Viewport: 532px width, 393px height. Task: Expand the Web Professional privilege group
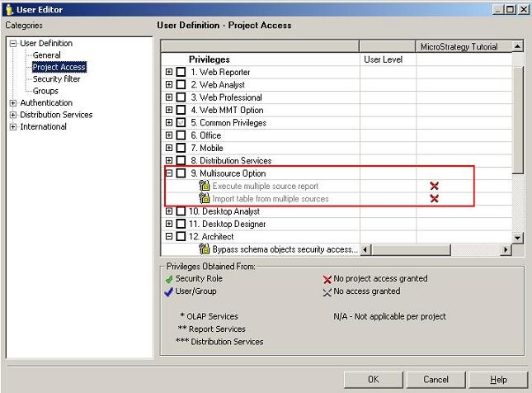[x=169, y=97]
